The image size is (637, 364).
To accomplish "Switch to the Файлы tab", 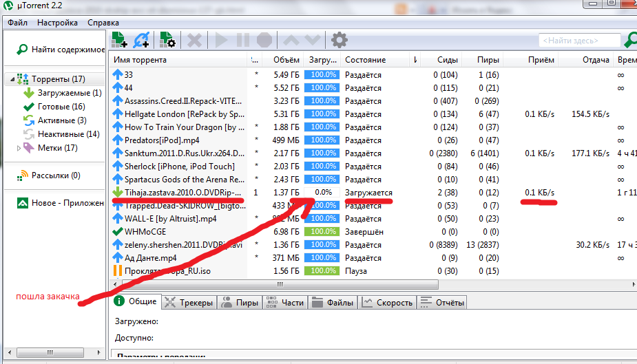I will click(333, 303).
